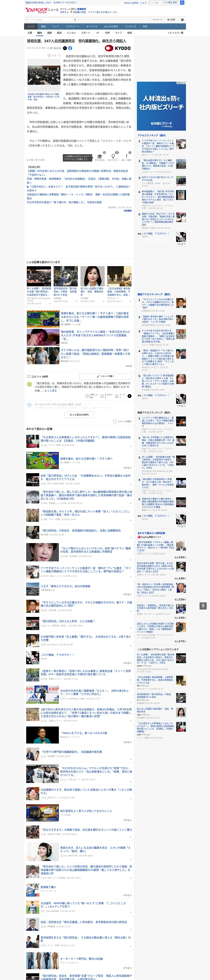Screen dimensions: 210x980
Task: Open the Yahoo! JAPAN header link
Action: [131, 3]
